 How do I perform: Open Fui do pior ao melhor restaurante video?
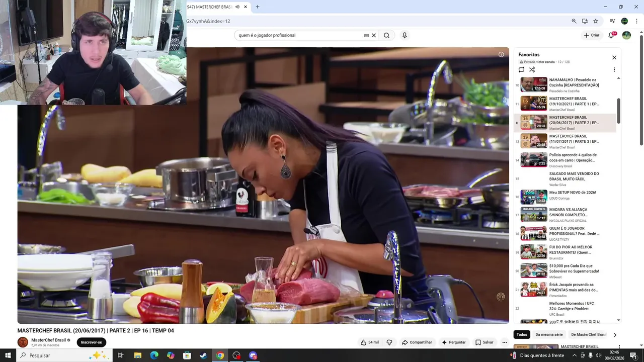(565, 252)
